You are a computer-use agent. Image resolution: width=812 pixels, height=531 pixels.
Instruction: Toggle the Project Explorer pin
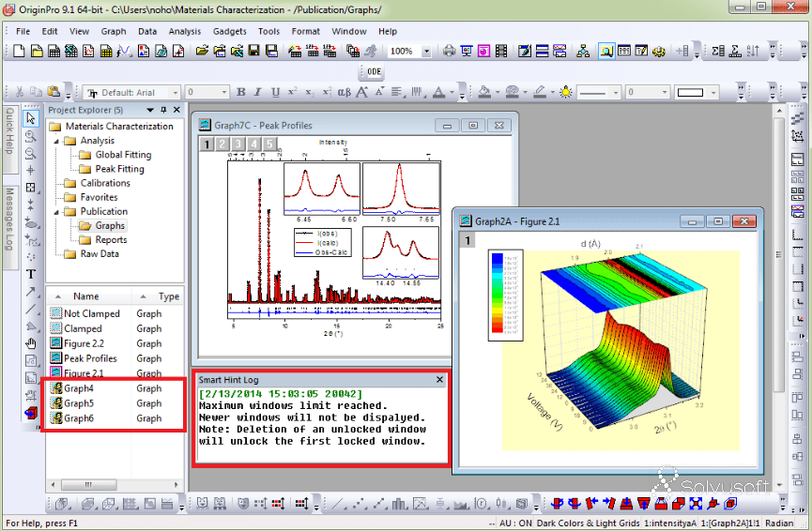[x=163, y=110]
